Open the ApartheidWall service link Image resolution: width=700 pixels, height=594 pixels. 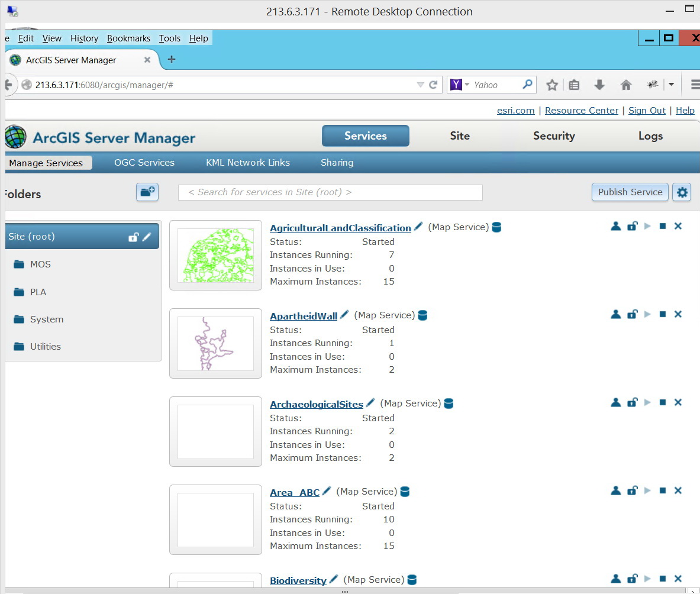[304, 316]
